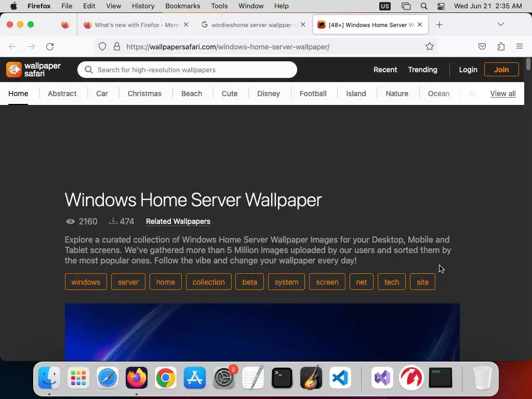This screenshot has height=399, width=532.
Task: Reload the current page
Action: pyautogui.click(x=50, y=46)
